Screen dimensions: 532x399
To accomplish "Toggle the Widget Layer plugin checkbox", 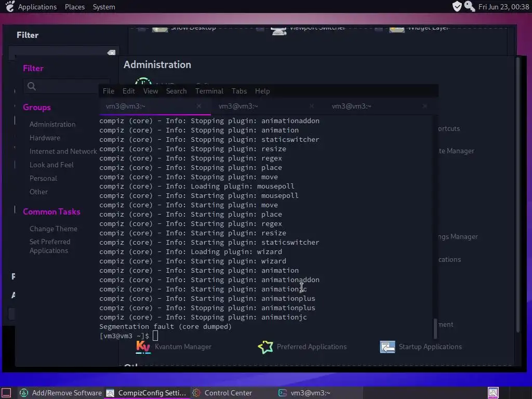I will [x=379, y=29].
